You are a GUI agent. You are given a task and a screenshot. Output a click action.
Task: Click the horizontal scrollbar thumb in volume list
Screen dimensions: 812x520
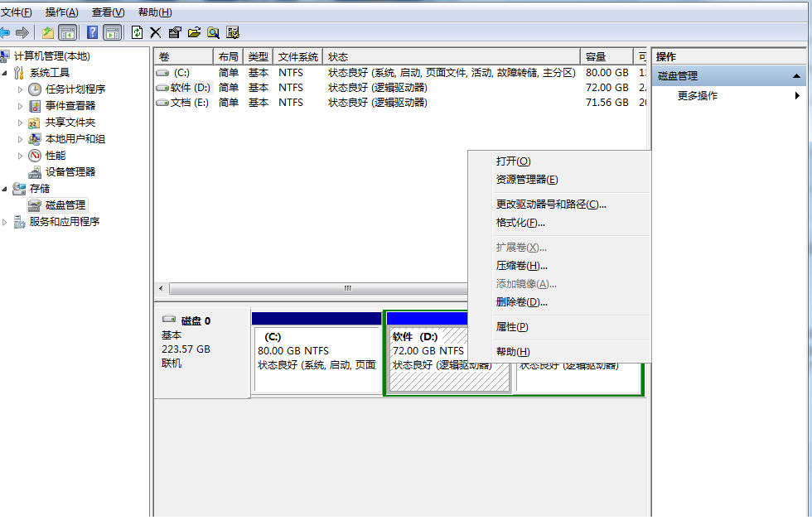coord(318,288)
